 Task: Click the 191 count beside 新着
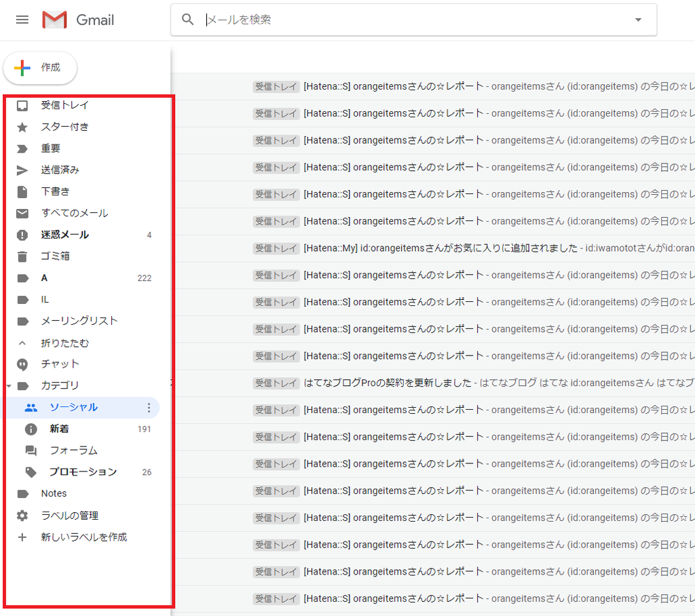click(x=145, y=429)
